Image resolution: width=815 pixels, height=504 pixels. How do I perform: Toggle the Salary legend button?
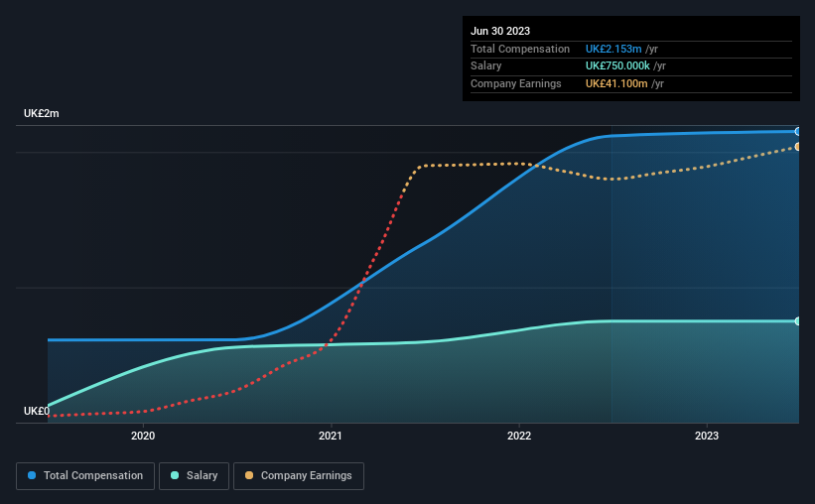[194, 476]
